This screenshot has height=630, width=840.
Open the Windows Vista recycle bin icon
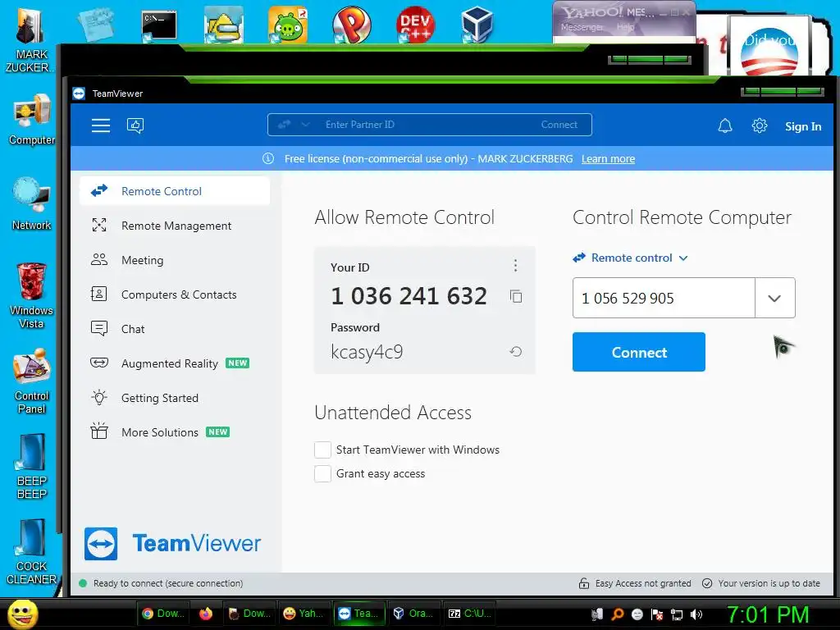[x=31, y=295]
